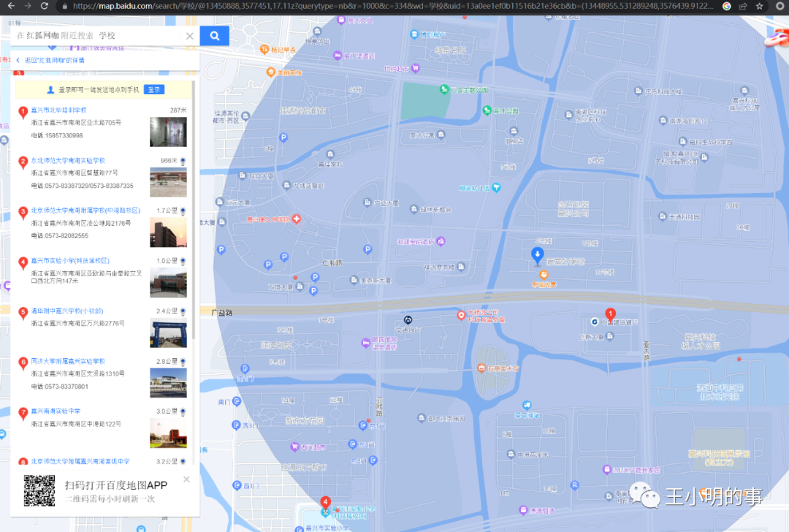Close the QR code app banner
The image size is (789, 532).
tap(187, 479)
